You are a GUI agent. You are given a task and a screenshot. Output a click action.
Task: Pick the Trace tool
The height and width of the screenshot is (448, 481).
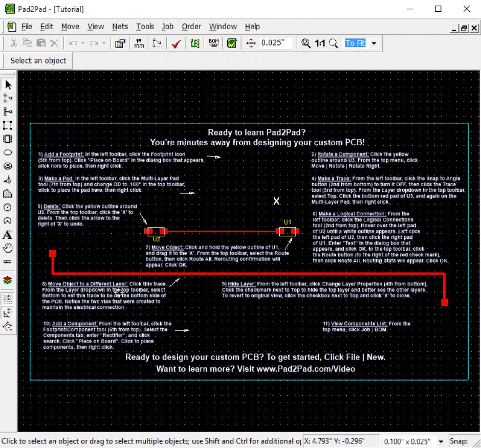coord(8,111)
